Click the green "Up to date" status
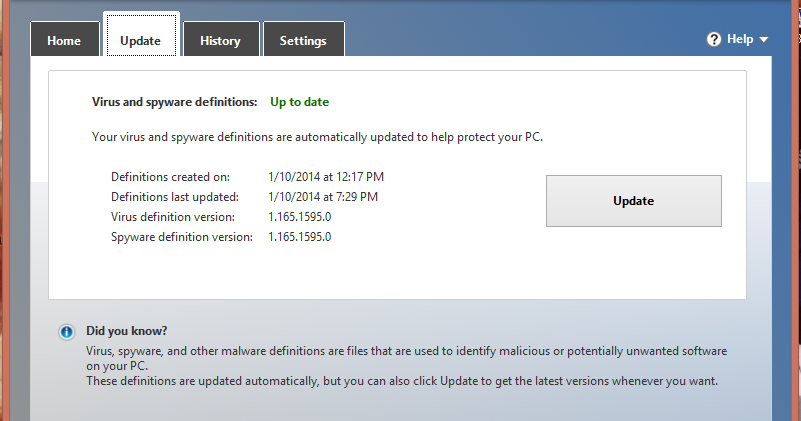This screenshot has height=421, width=801. [299, 101]
